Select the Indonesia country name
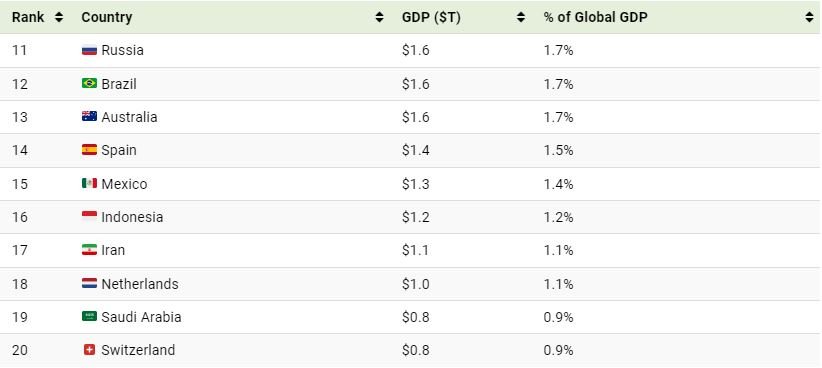Image resolution: width=822 pixels, height=368 pixels. click(132, 217)
